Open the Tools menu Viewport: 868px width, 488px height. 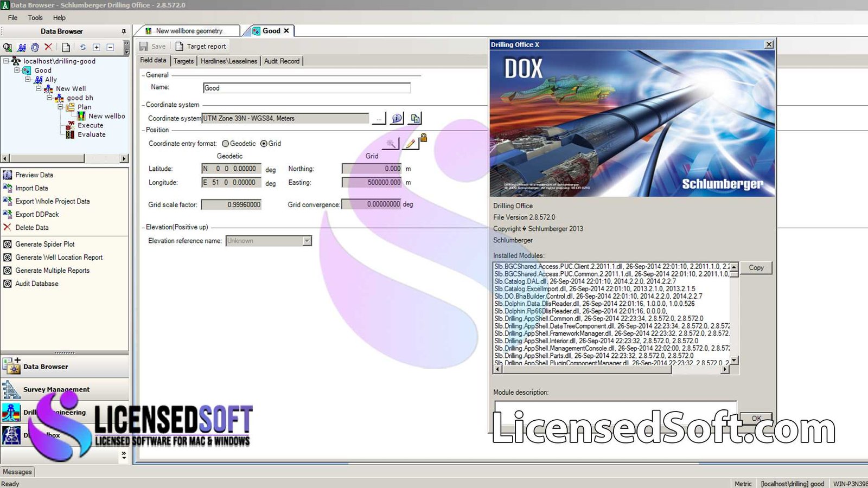pos(35,17)
